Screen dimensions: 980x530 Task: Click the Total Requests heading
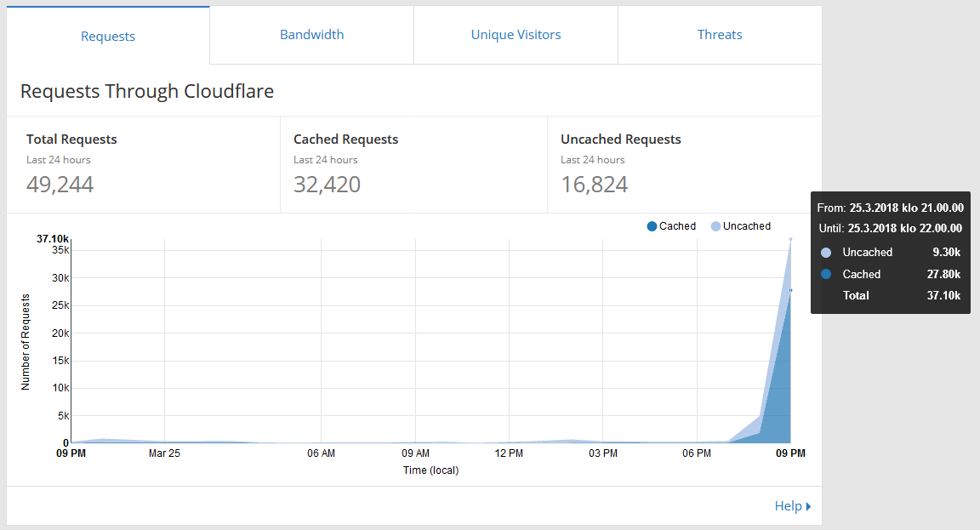tap(71, 140)
